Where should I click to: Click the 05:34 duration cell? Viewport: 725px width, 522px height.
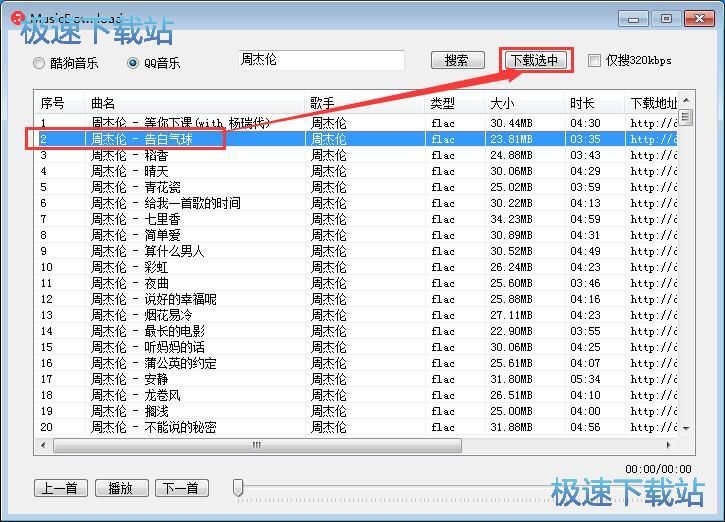point(585,379)
